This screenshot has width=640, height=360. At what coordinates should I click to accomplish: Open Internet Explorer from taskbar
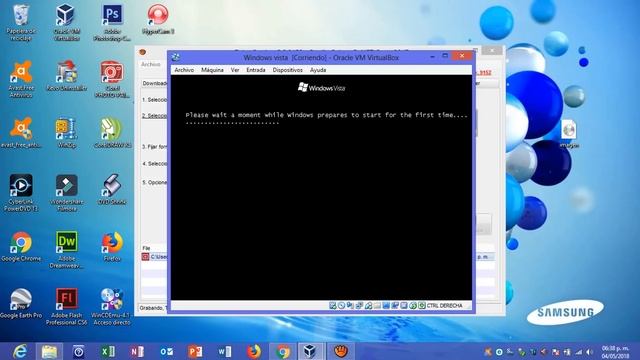pyautogui.click(x=20, y=351)
